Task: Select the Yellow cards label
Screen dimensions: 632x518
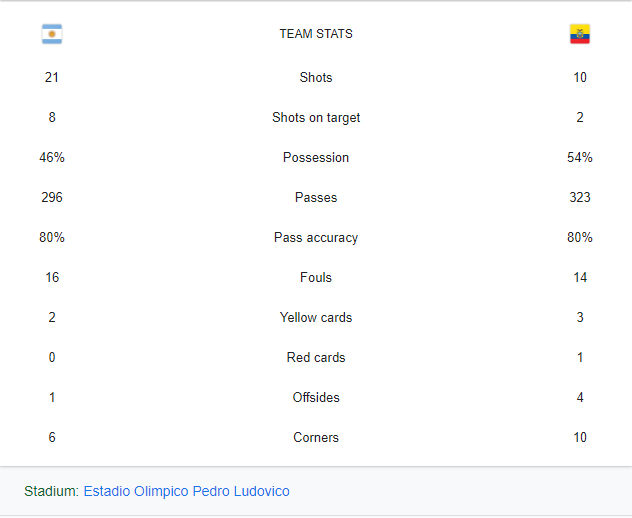Action: click(316, 317)
